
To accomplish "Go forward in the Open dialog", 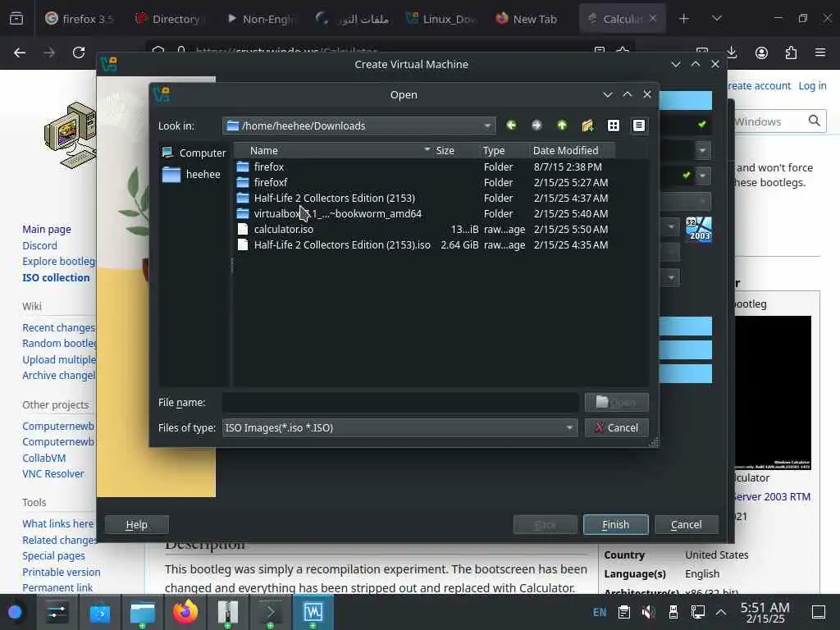I will point(536,126).
